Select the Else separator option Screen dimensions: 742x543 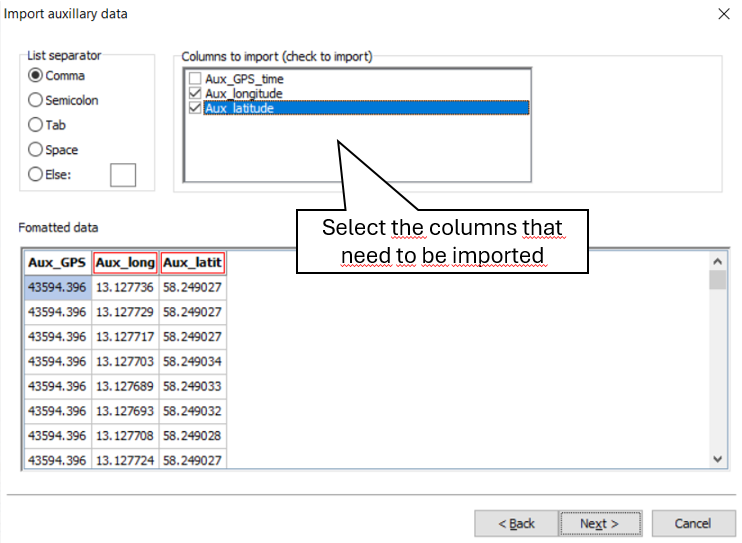36,174
